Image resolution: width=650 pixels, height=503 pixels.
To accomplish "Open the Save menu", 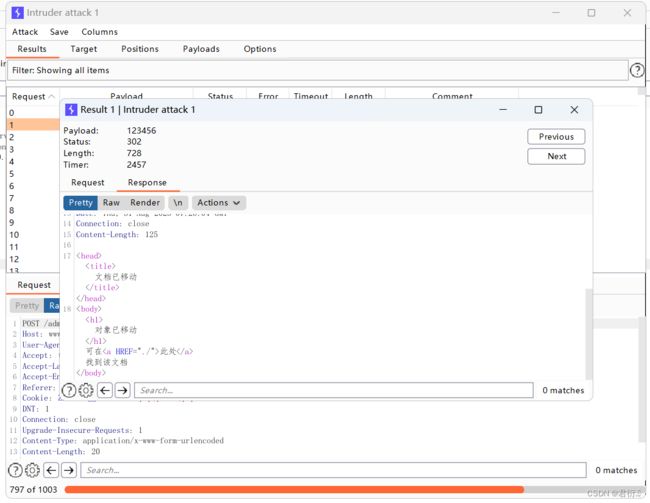I will [x=59, y=32].
